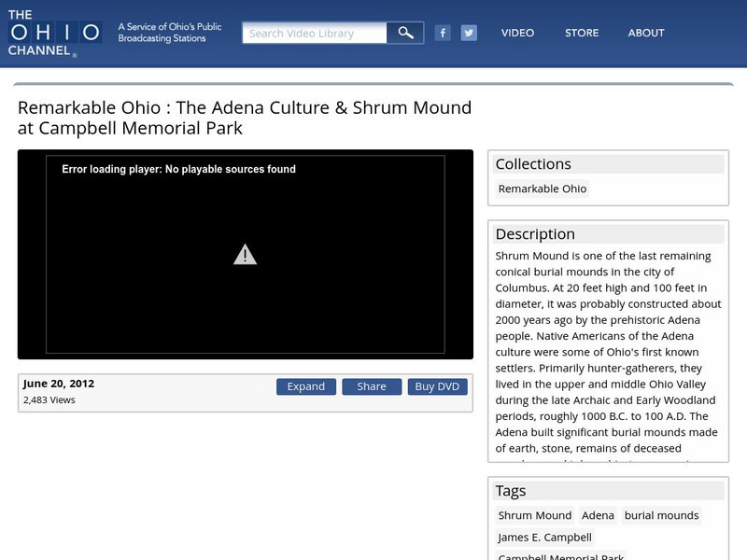The height and width of the screenshot is (560, 747).
Task: Type in the Search Video Library field
Action: (315, 34)
